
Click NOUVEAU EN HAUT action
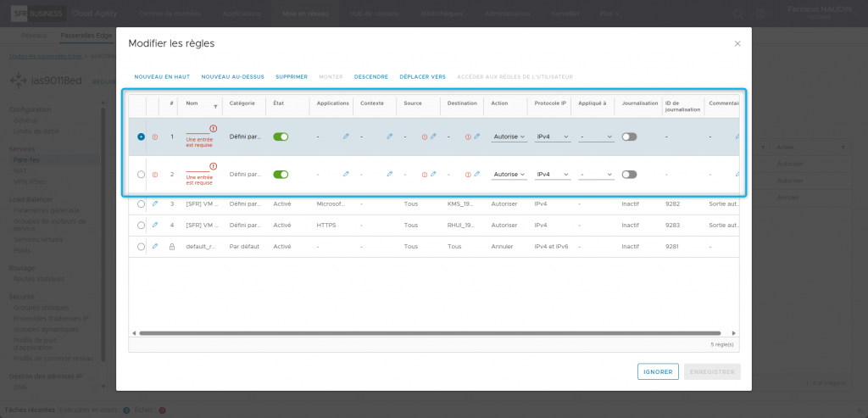162,76
